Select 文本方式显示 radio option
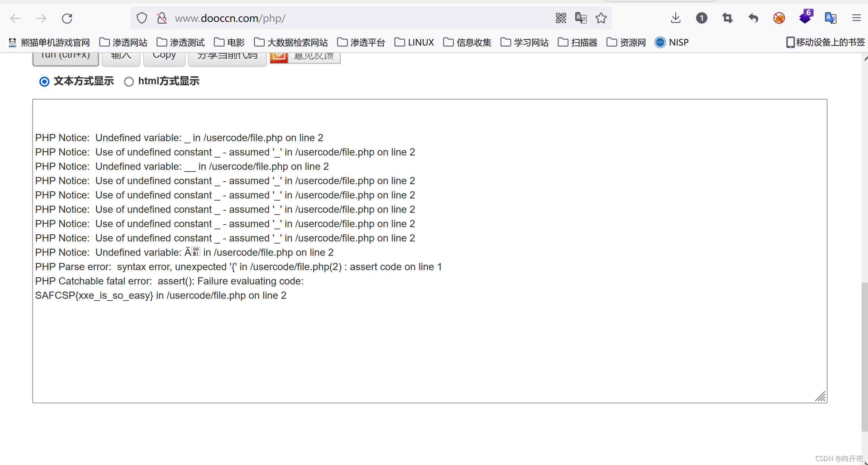 (44, 82)
